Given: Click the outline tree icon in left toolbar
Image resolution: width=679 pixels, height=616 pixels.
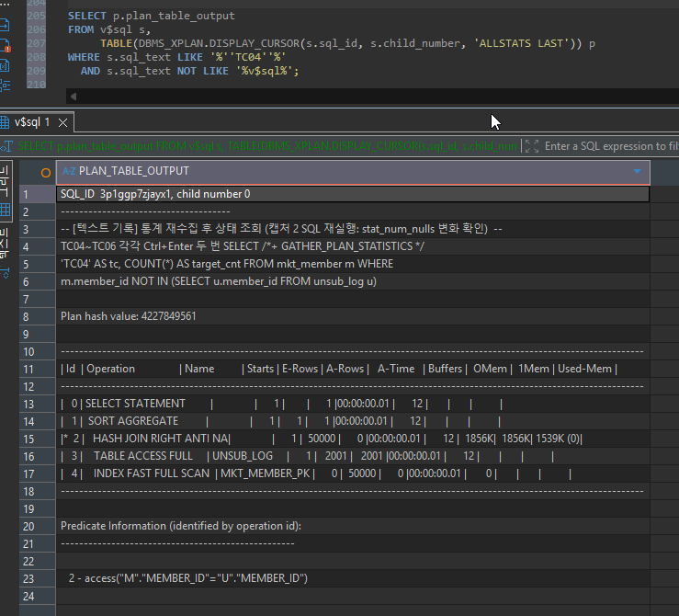Looking at the screenshot, I should tap(5, 86).
